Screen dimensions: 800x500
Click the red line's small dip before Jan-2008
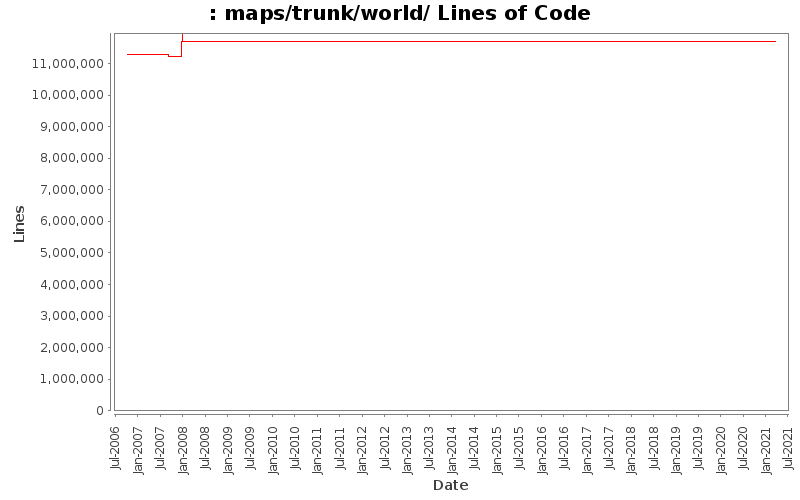click(x=175, y=56)
